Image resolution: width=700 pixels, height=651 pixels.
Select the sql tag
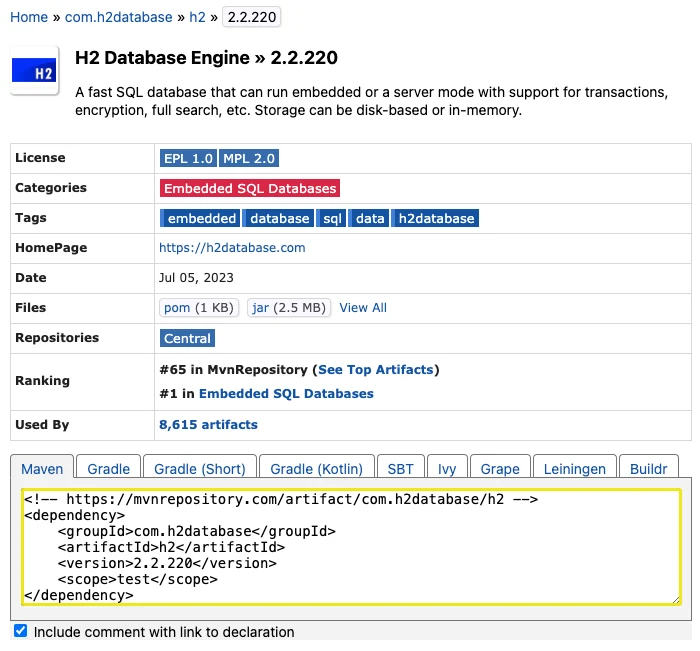click(x=332, y=218)
